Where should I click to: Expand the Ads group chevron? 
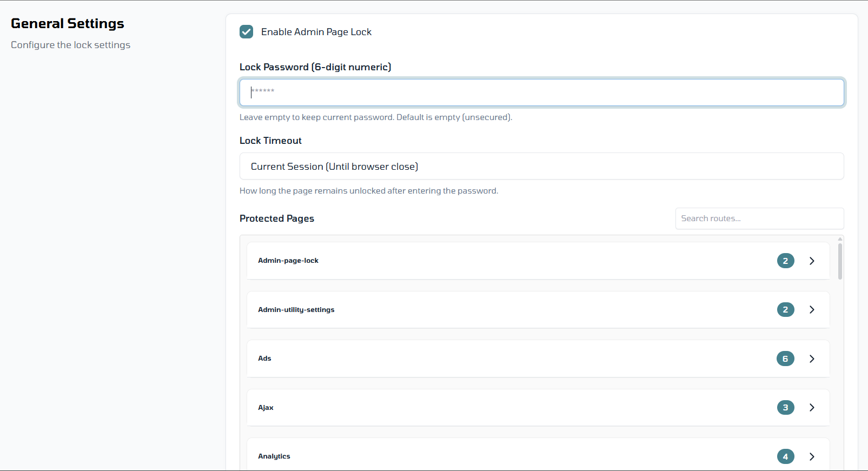tap(812, 359)
